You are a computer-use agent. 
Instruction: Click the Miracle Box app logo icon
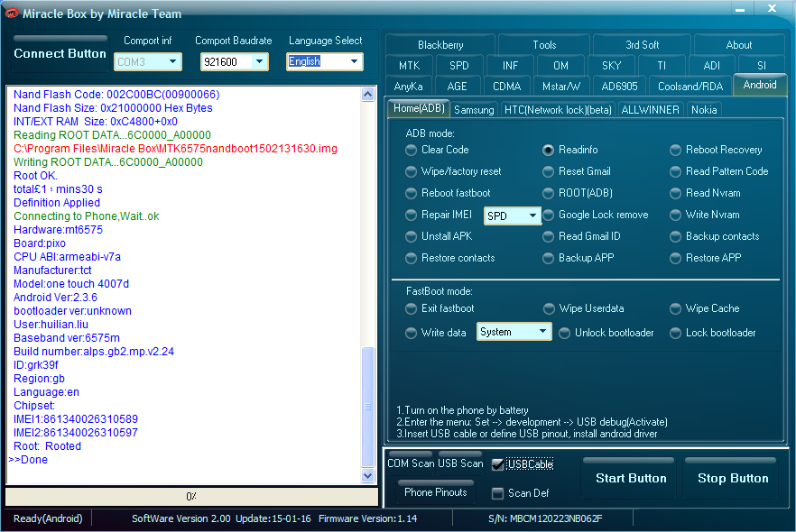(11, 14)
